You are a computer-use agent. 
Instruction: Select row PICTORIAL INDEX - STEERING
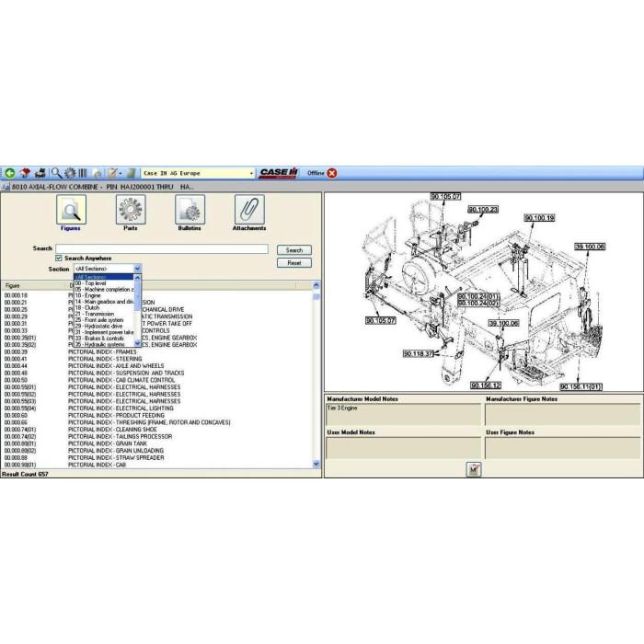coord(158,359)
